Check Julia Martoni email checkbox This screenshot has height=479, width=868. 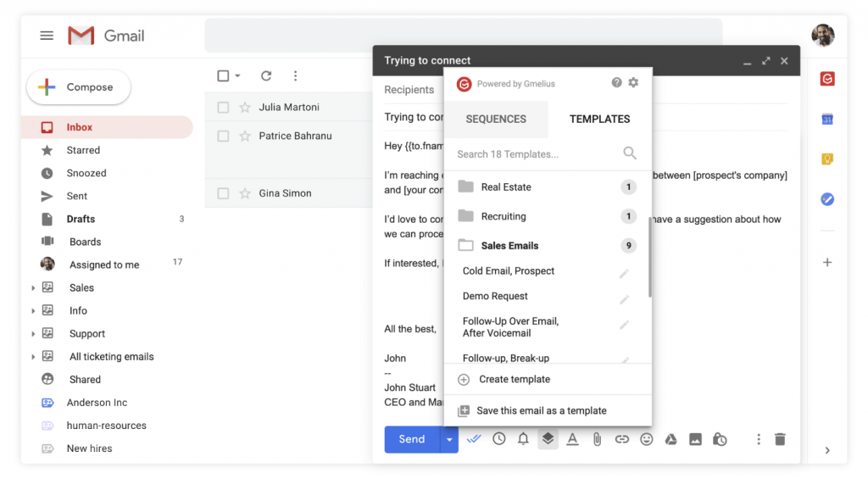pos(223,108)
